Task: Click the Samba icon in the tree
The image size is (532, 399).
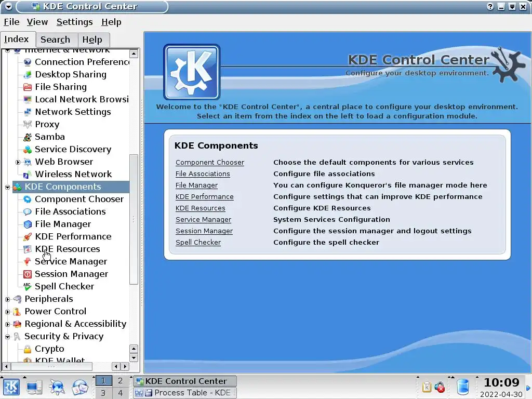Action: click(28, 137)
